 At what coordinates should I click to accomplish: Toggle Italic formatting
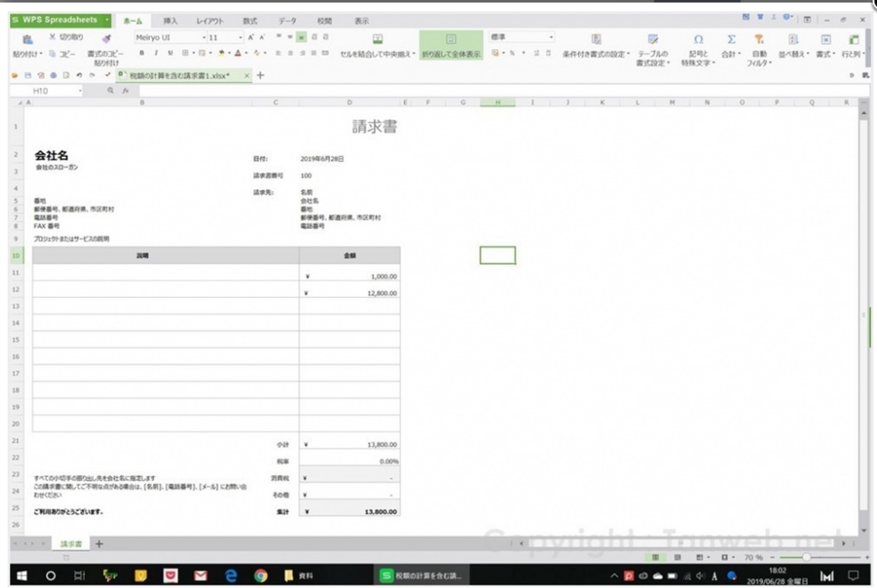[x=156, y=53]
